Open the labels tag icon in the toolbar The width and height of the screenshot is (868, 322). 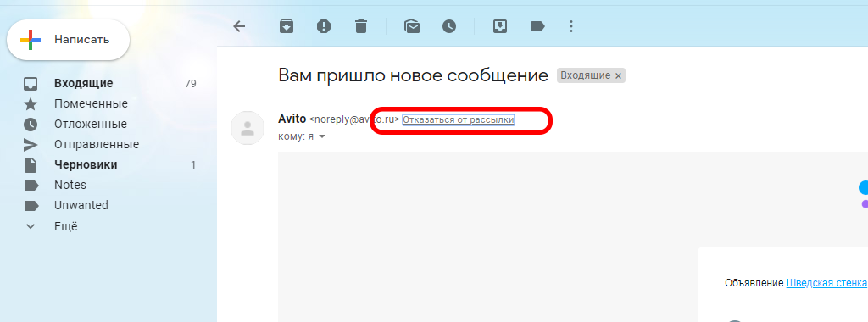pyautogui.click(x=537, y=26)
